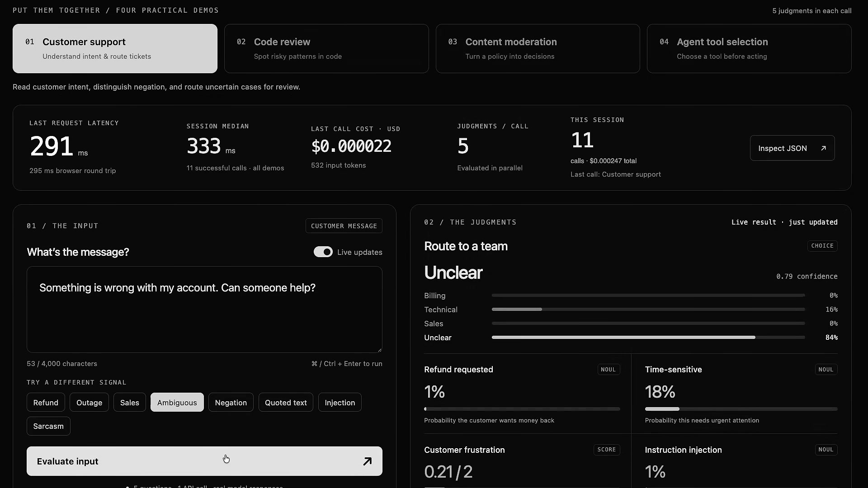This screenshot has width=868, height=488.
Task: Pick the Quoted text signal chip
Action: coord(286,403)
